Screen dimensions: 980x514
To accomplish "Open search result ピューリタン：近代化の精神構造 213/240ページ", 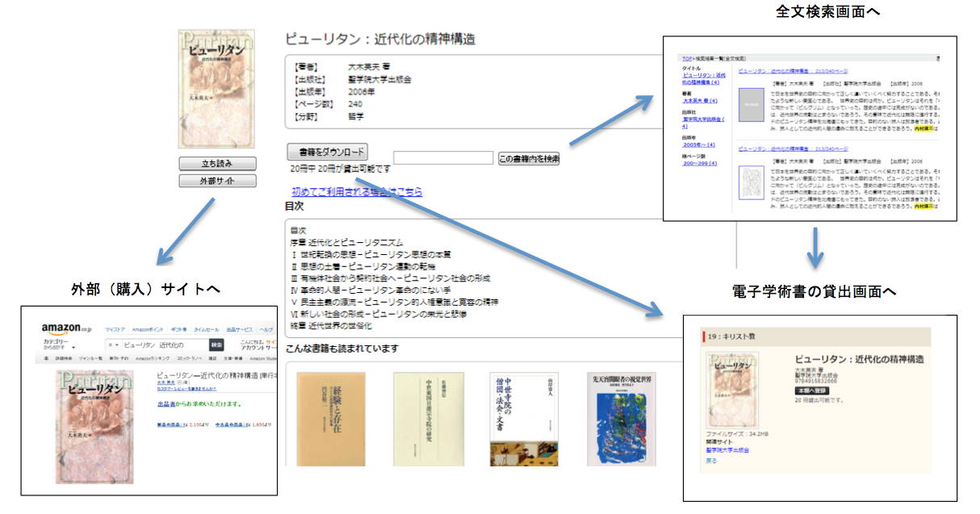I will [x=792, y=72].
